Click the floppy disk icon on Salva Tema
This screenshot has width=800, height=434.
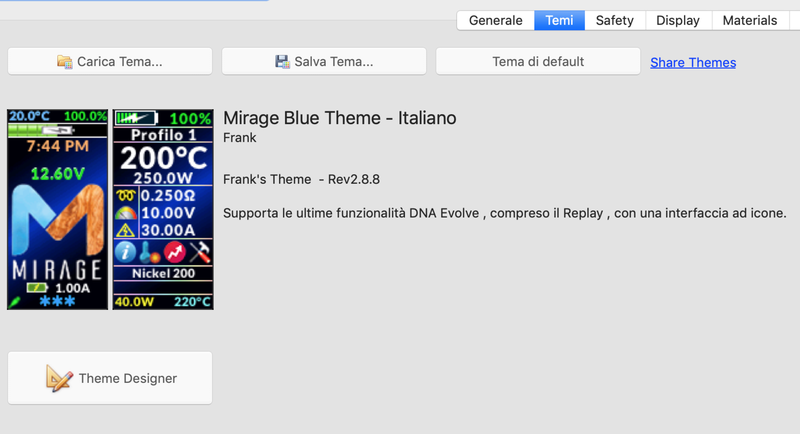coord(282,62)
